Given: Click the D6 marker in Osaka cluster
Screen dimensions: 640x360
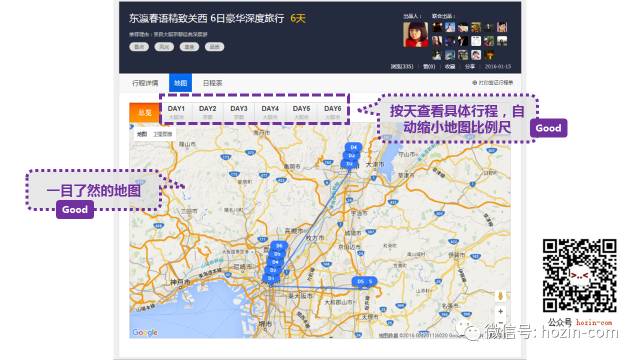Looking at the screenshot, I should pyautogui.click(x=279, y=246).
